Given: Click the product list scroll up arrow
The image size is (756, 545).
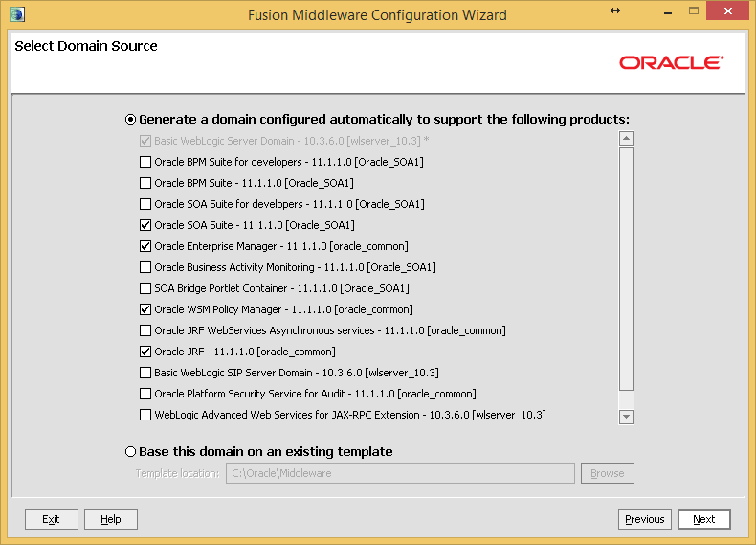Looking at the screenshot, I should (626, 139).
